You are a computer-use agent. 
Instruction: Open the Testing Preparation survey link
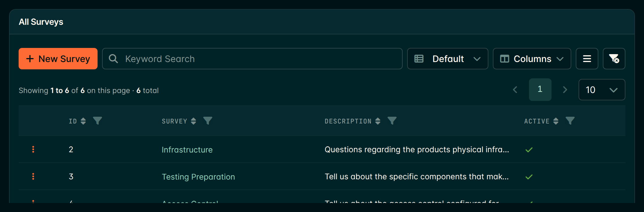point(198,177)
